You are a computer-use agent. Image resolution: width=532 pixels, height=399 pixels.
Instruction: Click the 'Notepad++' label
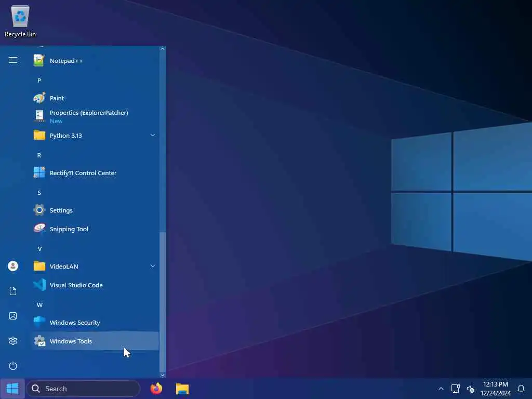(66, 61)
